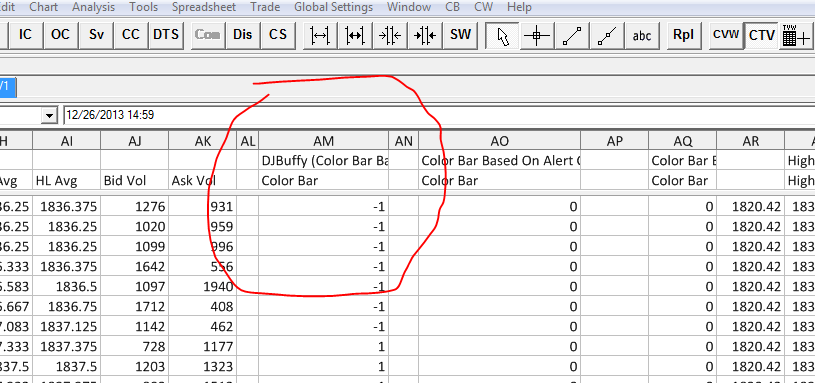Click Bid Vol cell 1020
Image resolution: width=815 pixels, height=383 pixels.
(x=135, y=227)
